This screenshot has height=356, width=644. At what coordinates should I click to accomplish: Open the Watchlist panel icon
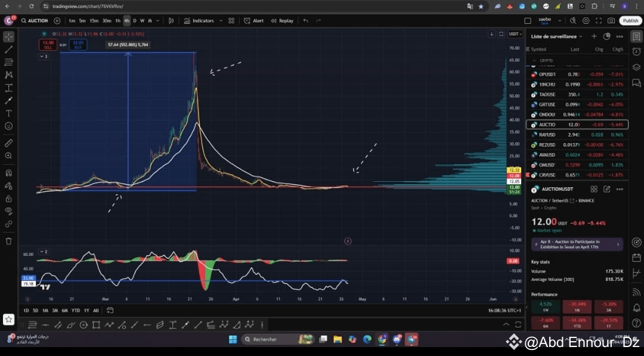tap(636, 36)
